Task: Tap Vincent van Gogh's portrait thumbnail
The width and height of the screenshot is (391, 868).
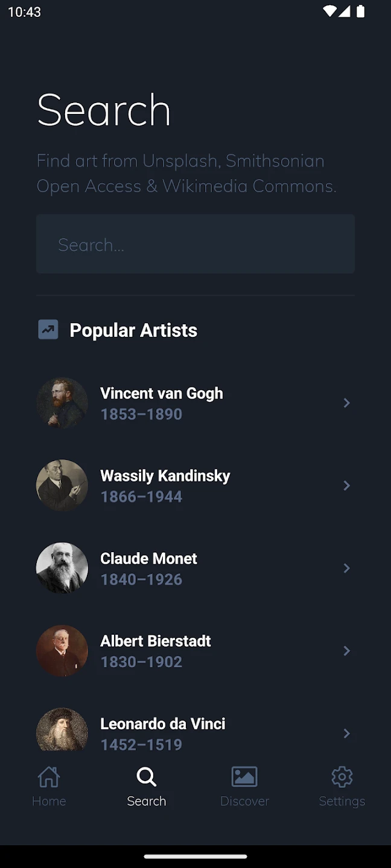Action: 62,403
